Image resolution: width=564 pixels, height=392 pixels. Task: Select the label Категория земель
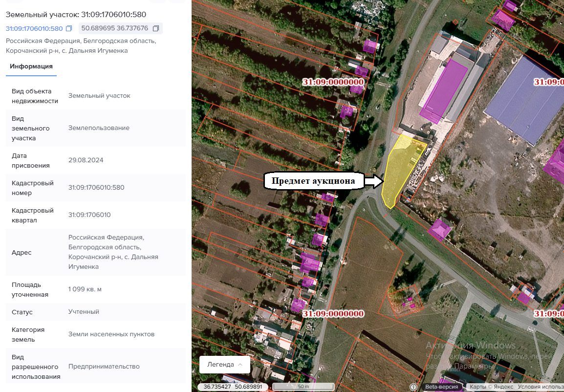[x=28, y=335]
